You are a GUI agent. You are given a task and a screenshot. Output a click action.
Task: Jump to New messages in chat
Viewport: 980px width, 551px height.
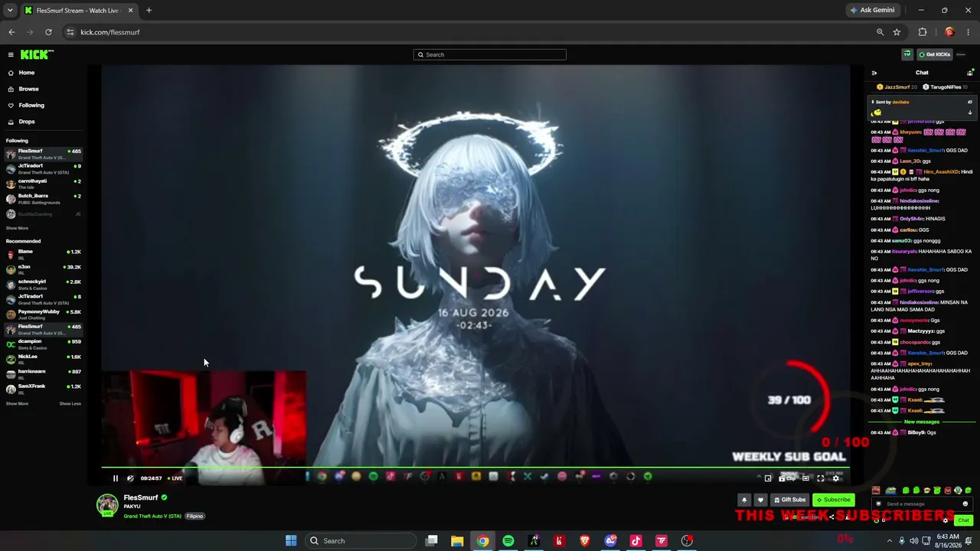click(x=922, y=422)
